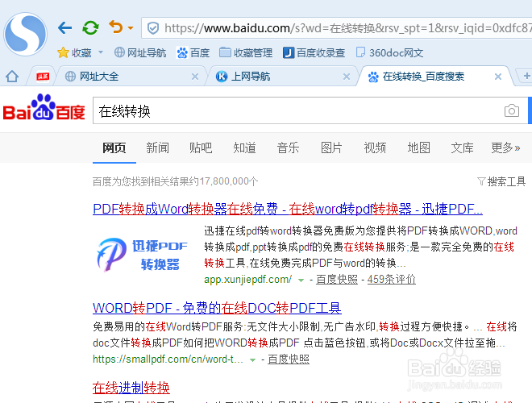The height and width of the screenshot is (403, 532).
Task: Open 搜索工具 filter
Action: click(x=501, y=181)
